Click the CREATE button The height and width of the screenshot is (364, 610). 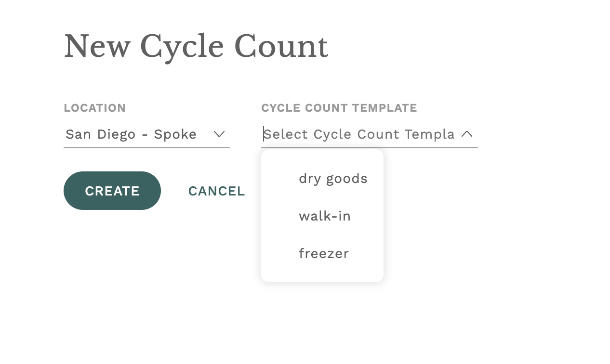click(x=112, y=191)
